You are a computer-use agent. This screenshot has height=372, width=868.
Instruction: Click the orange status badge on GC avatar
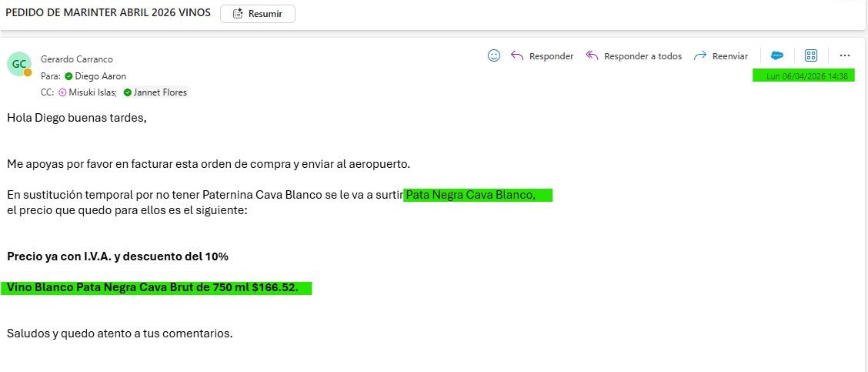(28, 72)
